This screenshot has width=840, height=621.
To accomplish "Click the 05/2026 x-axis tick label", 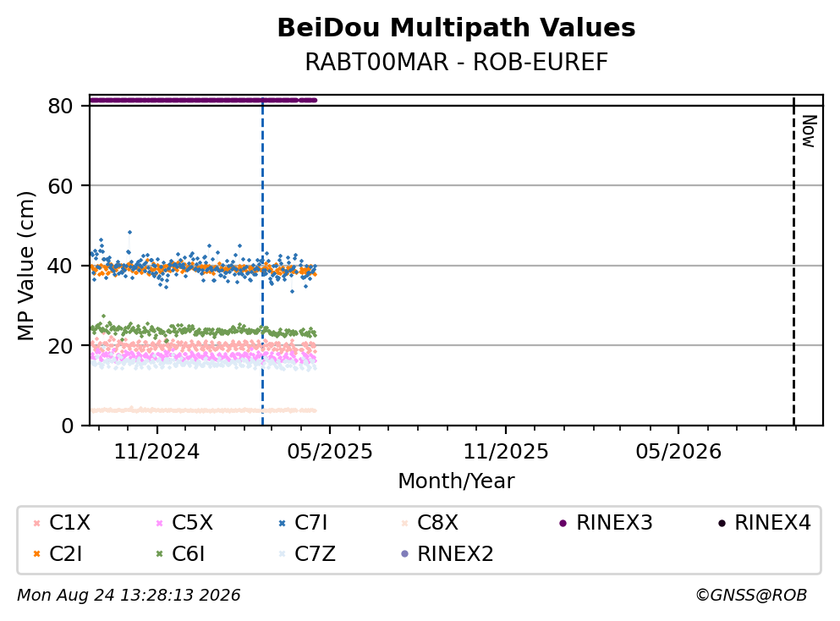I will click(x=678, y=452).
